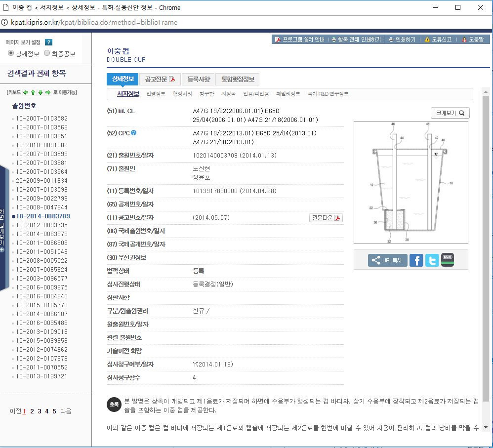Click the Facebook share icon
The height and width of the screenshot is (448, 493).
[x=416, y=260]
